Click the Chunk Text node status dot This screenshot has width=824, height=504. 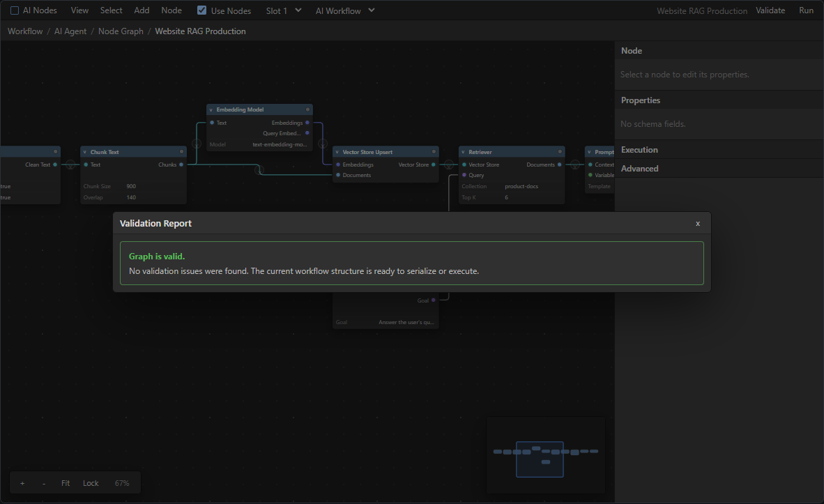[181, 151]
